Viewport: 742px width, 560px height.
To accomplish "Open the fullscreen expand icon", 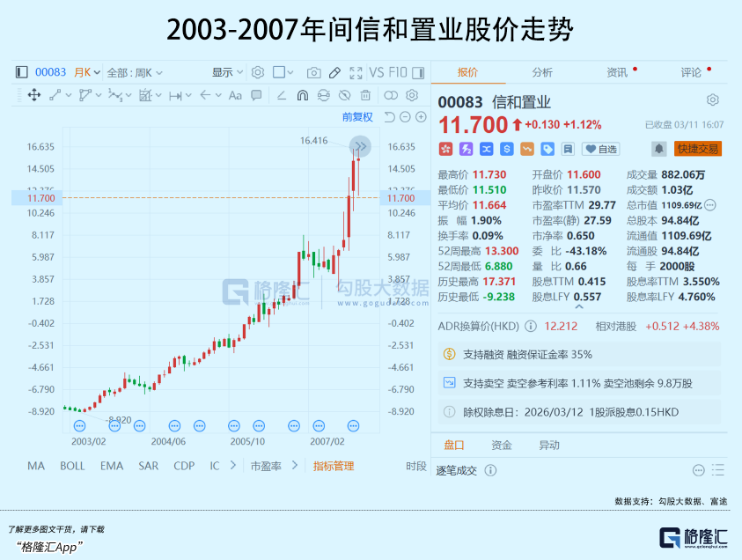I will [356, 72].
